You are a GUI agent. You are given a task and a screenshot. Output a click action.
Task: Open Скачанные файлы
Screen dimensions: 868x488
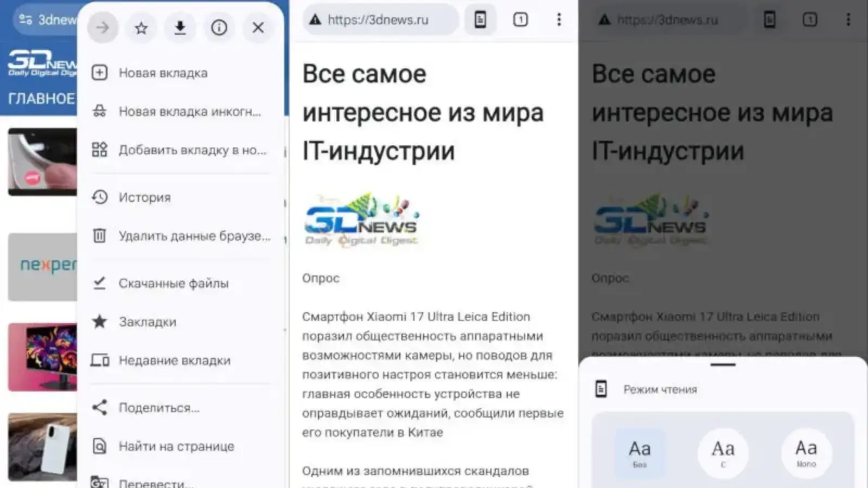pos(174,283)
